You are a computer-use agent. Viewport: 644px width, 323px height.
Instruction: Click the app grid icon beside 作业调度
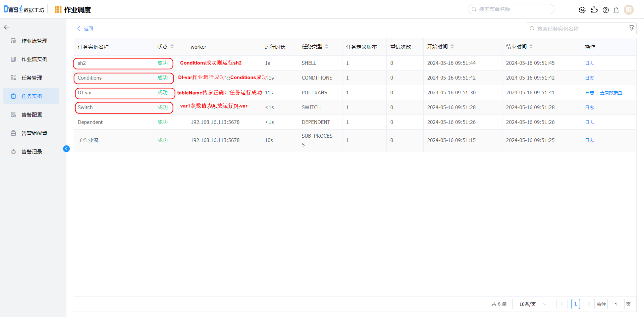click(x=58, y=10)
